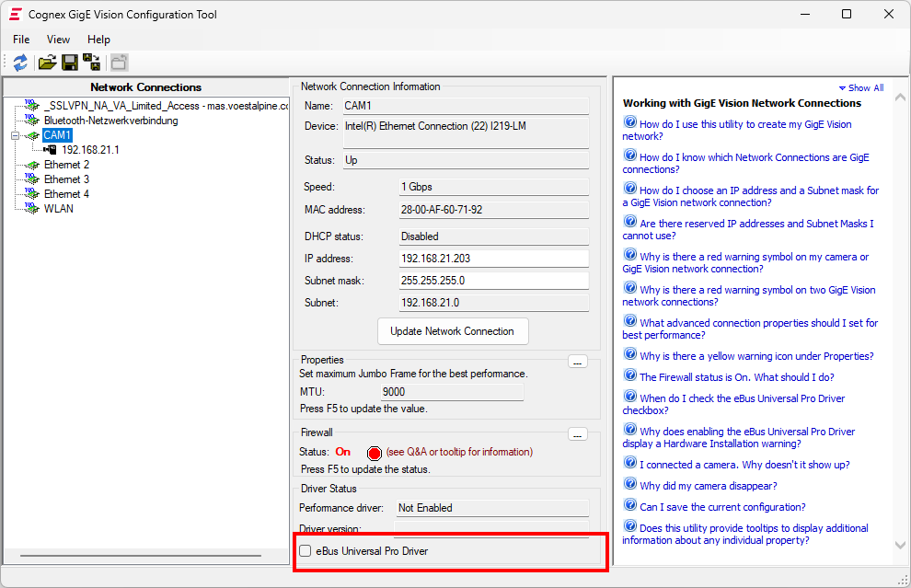The height and width of the screenshot is (588, 911).
Task: Click the horizontal scrollbar under Network Connections
Action: pyautogui.click(x=138, y=556)
